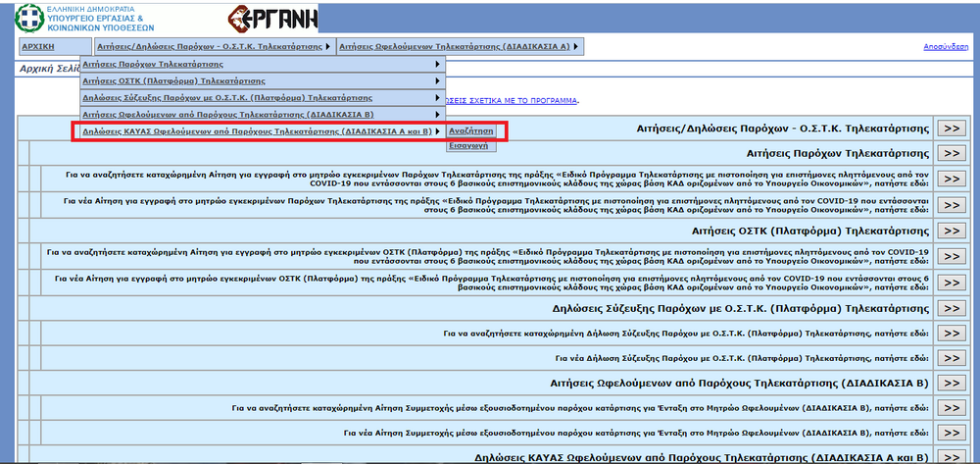Click the Αποσύνδεση logout link

948,46
